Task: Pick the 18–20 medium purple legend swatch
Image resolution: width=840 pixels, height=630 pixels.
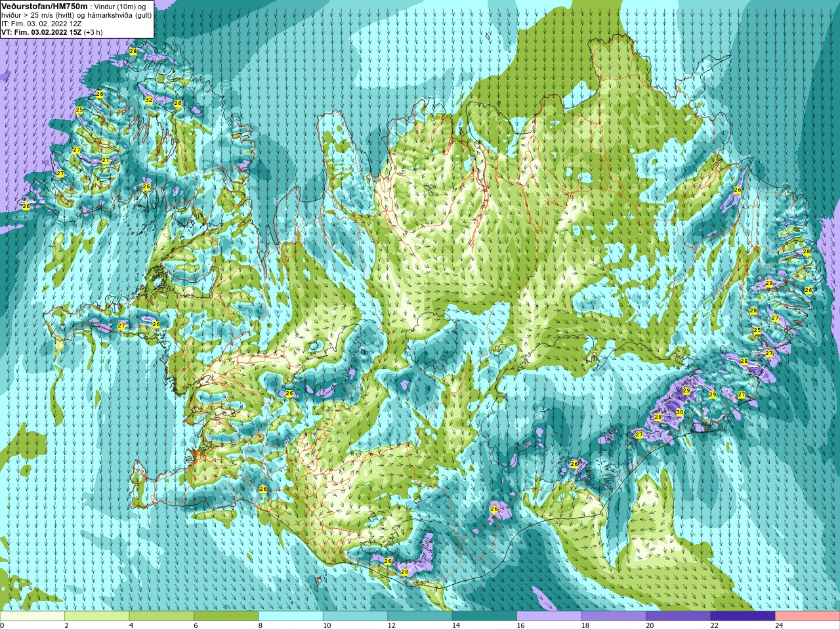Action: (x=614, y=616)
